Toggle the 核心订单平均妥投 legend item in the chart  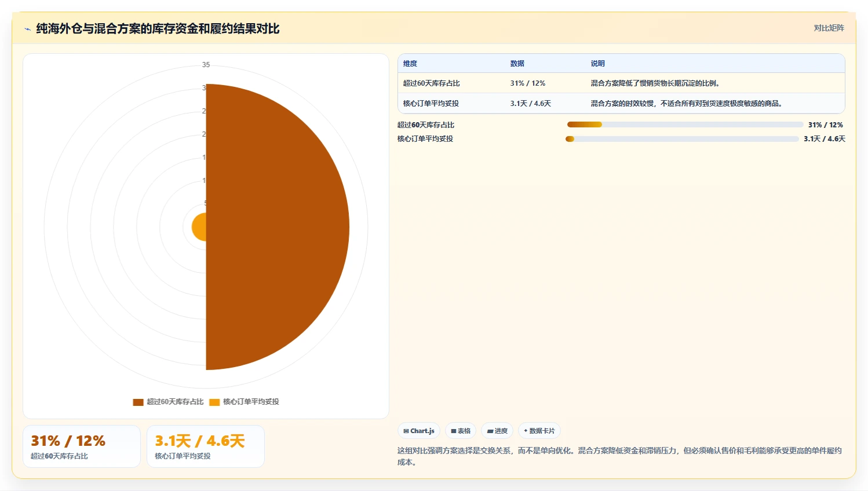(245, 402)
